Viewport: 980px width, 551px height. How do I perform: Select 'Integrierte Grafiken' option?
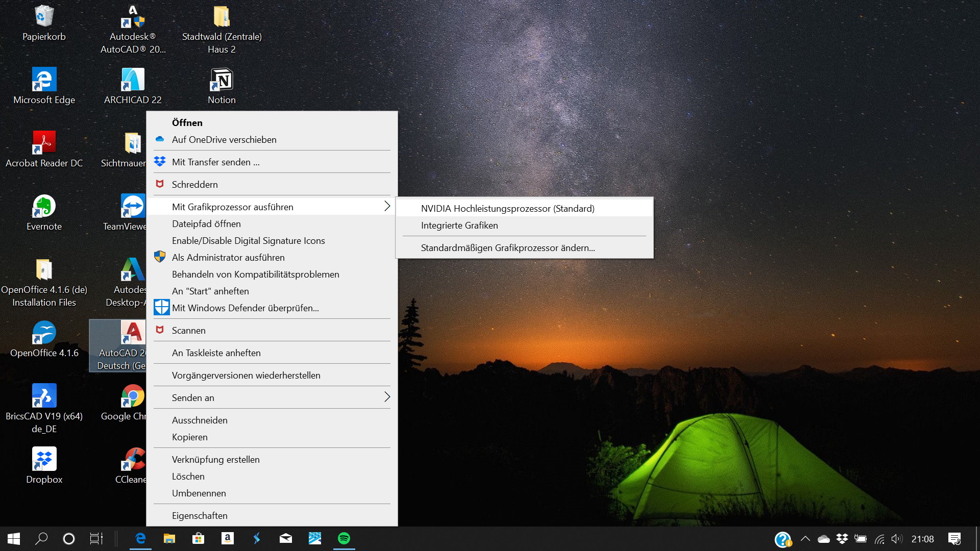pyautogui.click(x=459, y=225)
